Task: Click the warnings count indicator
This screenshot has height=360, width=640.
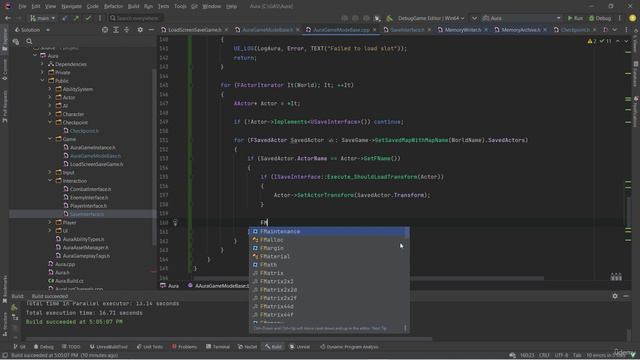Action: [x=591, y=41]
